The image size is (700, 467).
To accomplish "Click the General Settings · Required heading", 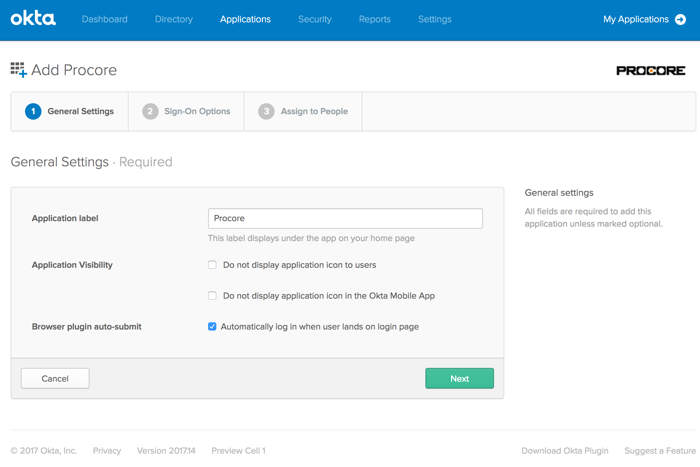I will [92, 162].
